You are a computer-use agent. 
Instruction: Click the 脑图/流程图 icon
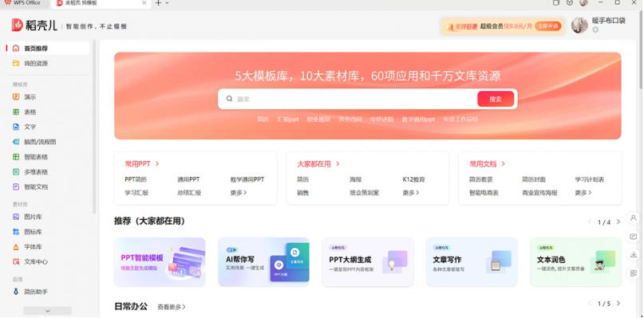(x=16, y=142)
